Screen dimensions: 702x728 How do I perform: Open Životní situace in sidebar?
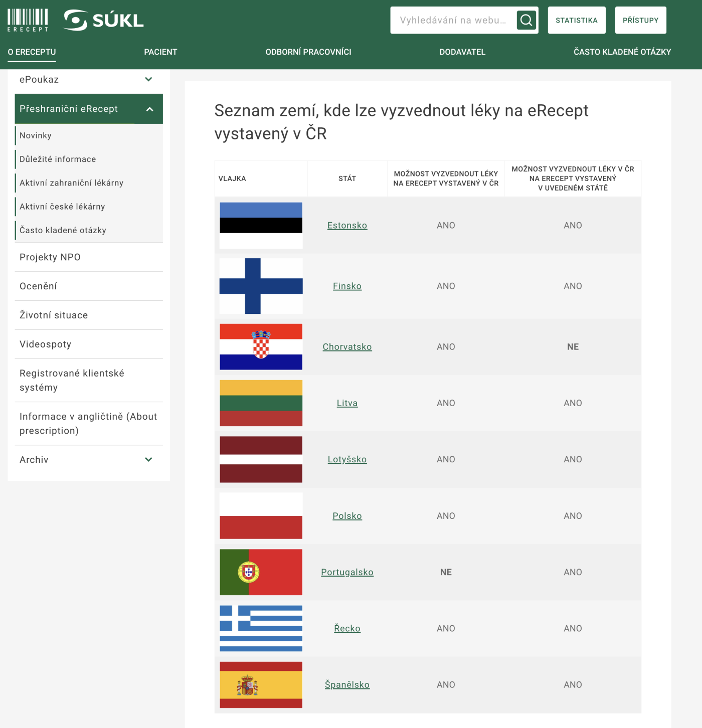click(54, 315)
